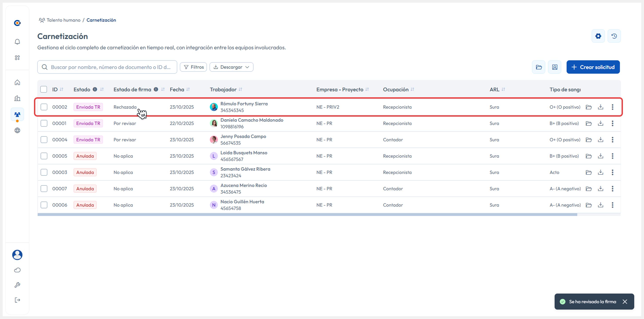Click the globe icon in sidebar

pyautogui.click(x=17, y=130)
